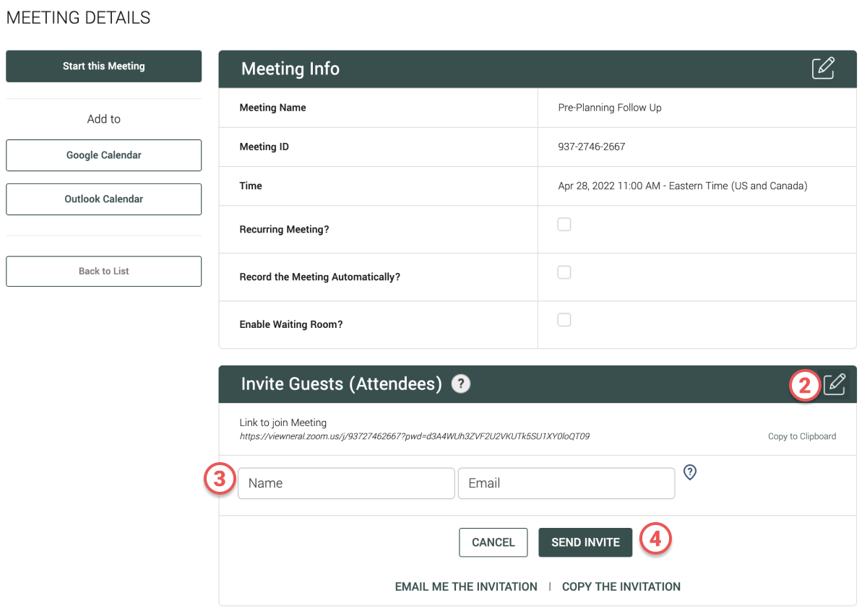Copy meeting link to Clipboard

point(802,436)
